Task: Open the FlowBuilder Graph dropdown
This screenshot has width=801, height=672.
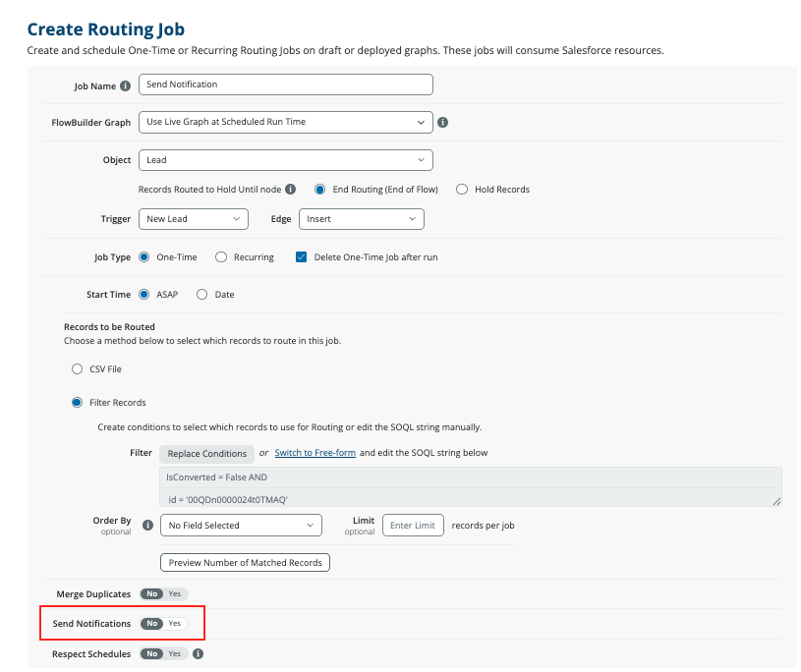Action: (x=285, y=122)
